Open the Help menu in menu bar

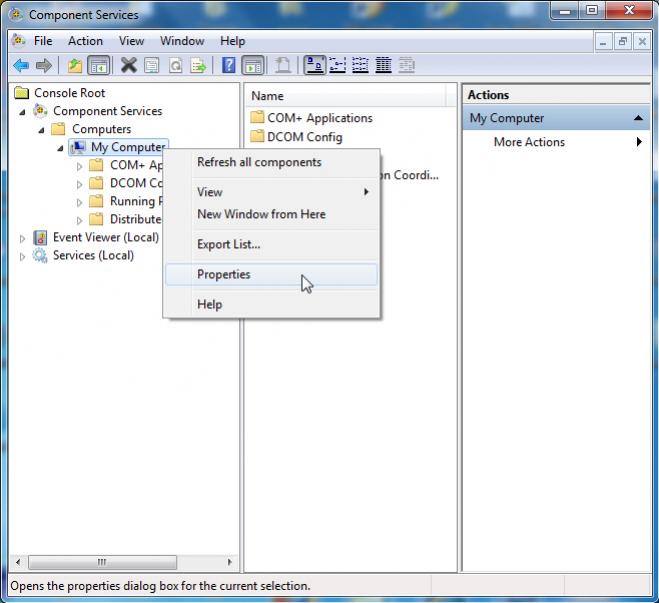pos(232,41)
